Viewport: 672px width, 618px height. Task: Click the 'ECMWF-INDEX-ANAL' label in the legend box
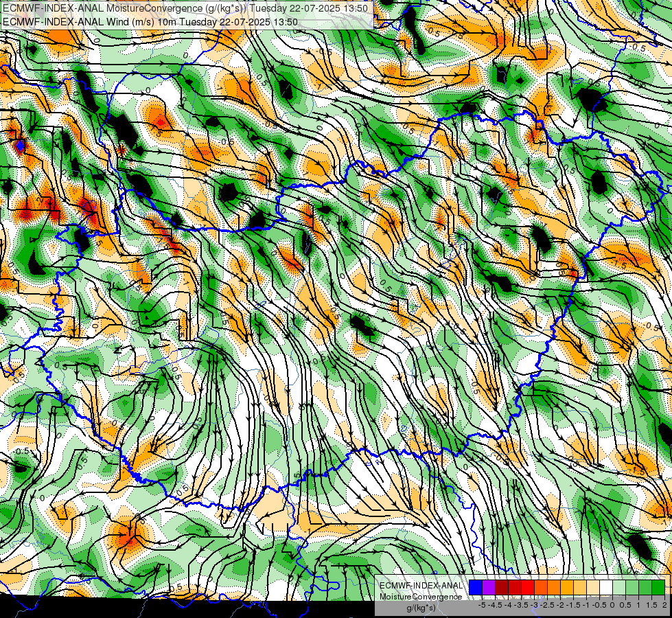[421, 586]
